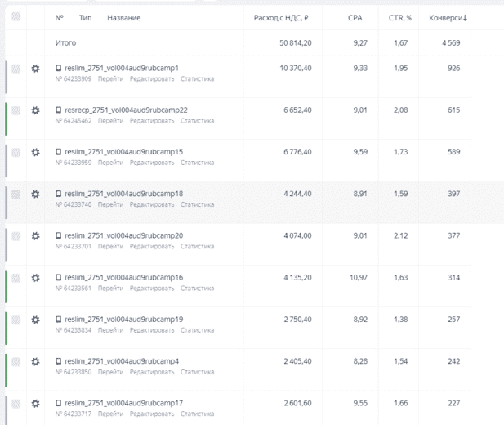
Task: Open gear settings for reslim camp20 campaign
Action: click(x=35, y=236)
